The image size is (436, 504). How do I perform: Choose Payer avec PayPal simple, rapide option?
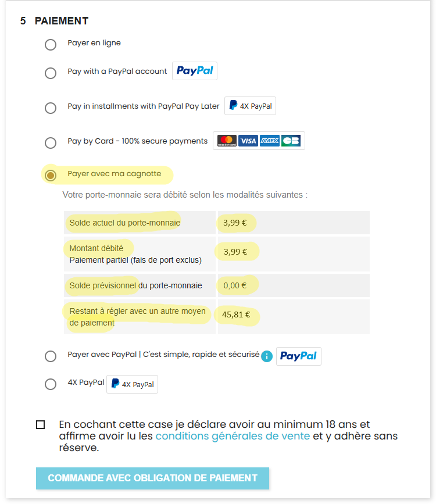51,356
